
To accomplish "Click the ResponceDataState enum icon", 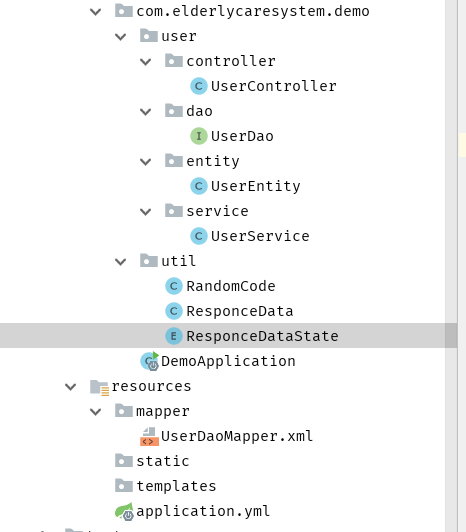I will (174, 336).
